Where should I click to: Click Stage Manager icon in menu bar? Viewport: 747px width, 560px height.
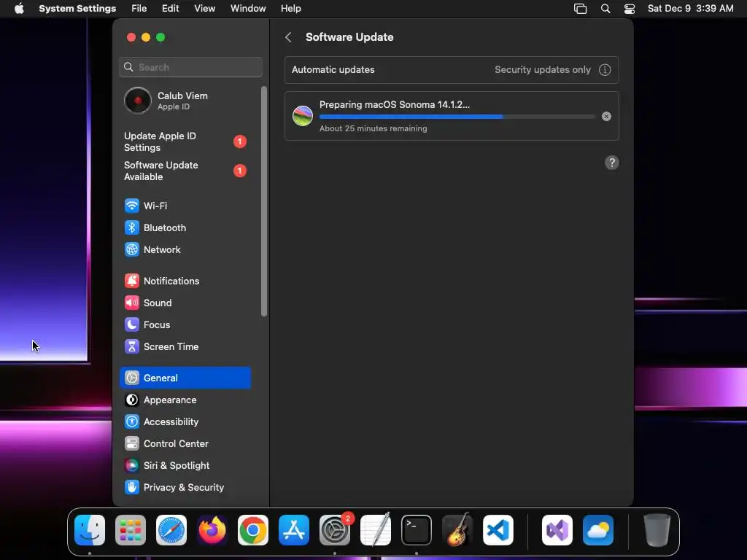580,9
